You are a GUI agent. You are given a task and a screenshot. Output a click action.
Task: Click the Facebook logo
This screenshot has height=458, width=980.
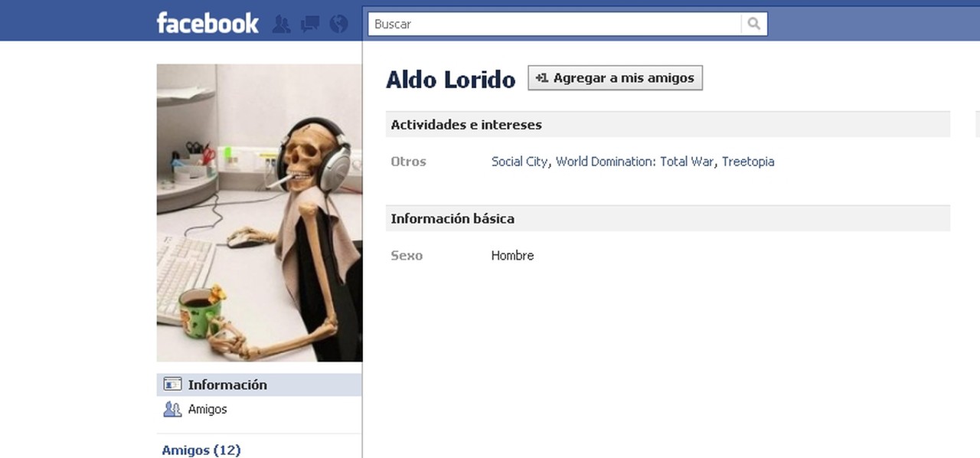click(207, 22)
